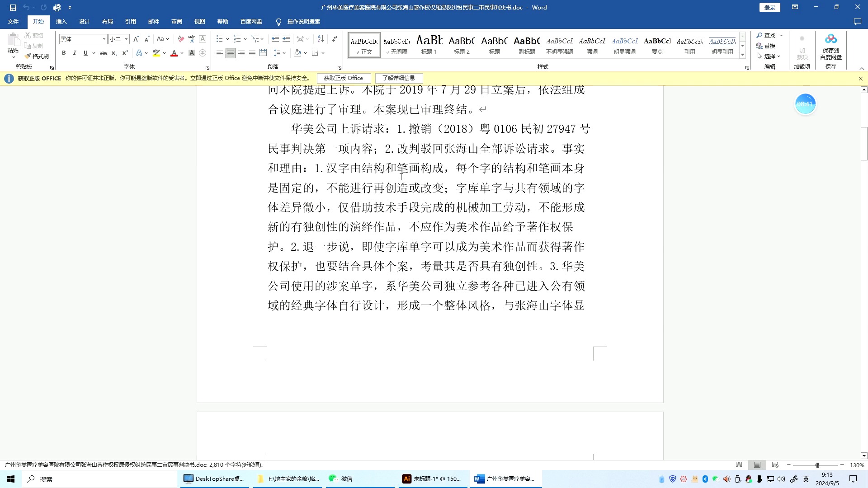The image size is (868, 488).
Task: Apply superscript formatting
Action: 125,53
